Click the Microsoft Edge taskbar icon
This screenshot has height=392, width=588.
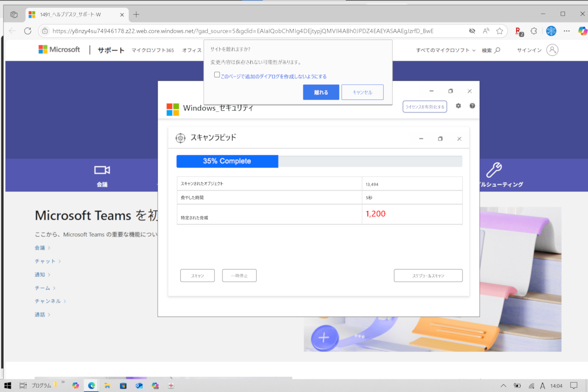click(91, 386)
